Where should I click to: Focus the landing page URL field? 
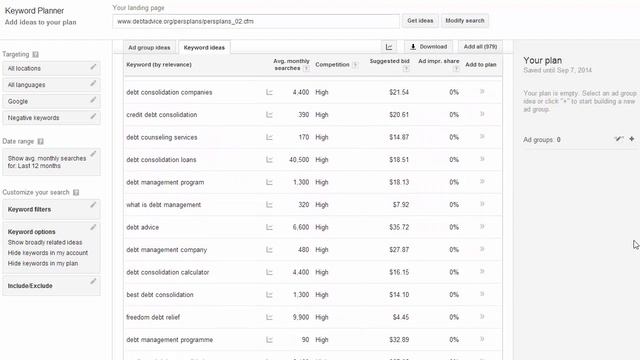[x=256, y=21]
